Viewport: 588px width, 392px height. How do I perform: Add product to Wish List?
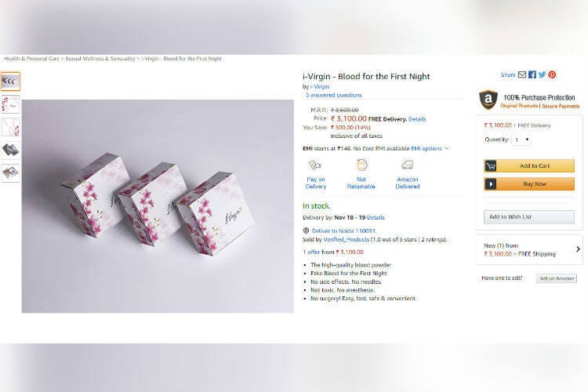click(x=529, y=217)
